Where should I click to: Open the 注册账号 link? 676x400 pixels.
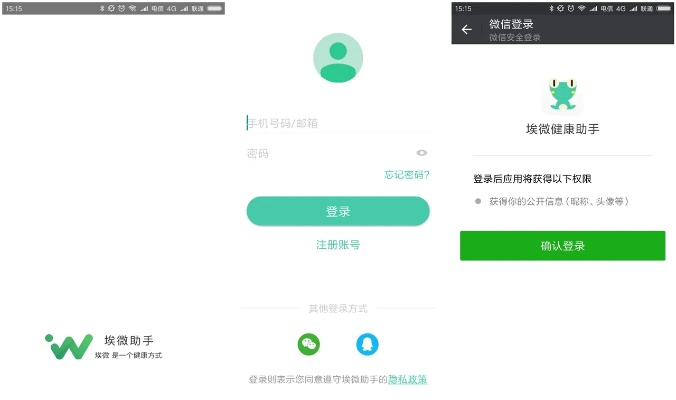tap(338, 245)
